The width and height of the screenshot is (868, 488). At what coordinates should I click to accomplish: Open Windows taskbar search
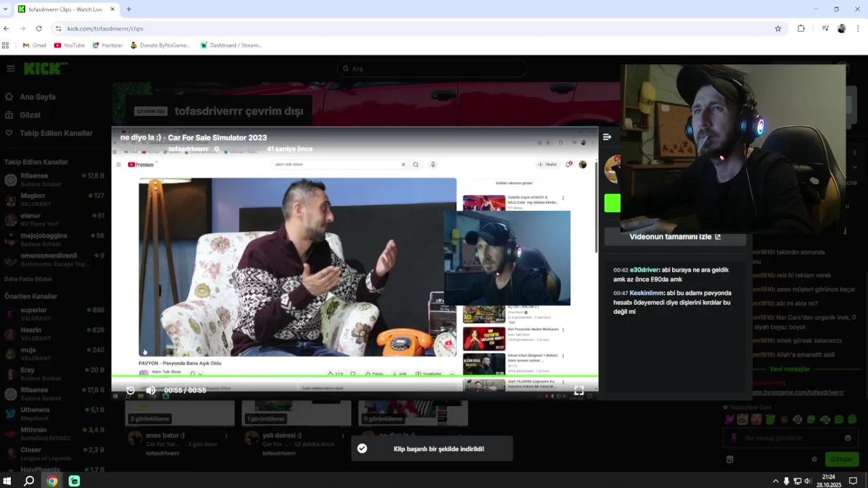[x=29, y=481]
